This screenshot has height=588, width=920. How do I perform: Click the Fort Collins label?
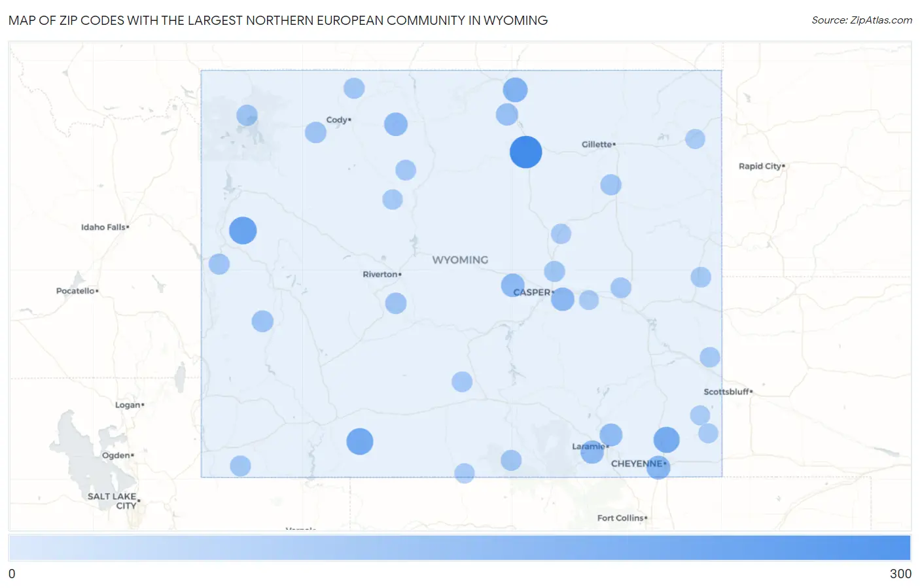(622, 518)
